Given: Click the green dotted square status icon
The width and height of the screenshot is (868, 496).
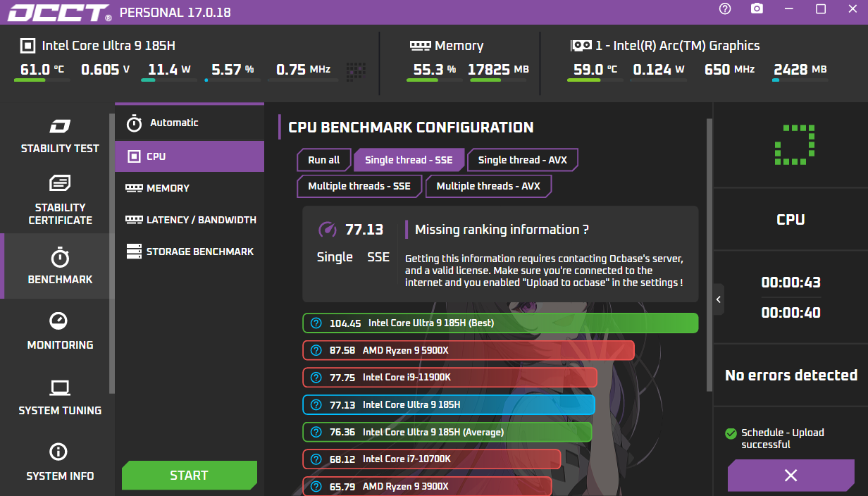Looking at the screenshot, I should point(795,144).
